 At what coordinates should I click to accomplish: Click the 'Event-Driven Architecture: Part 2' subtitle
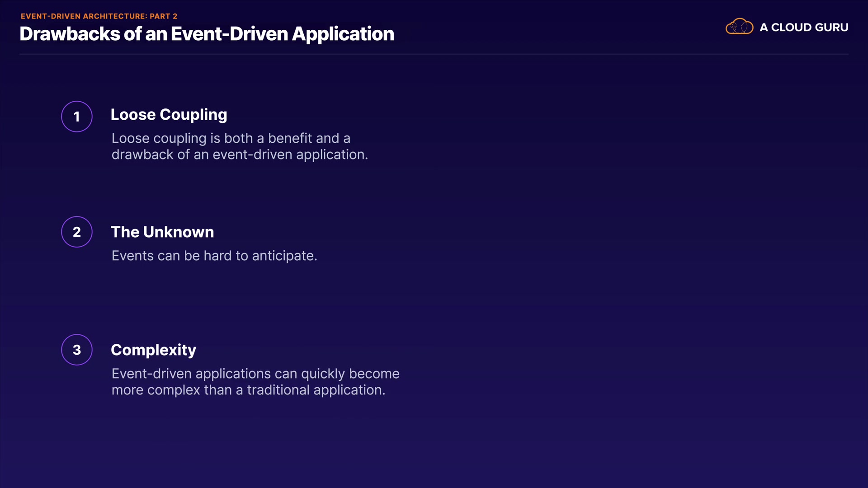tap(99, 16)
